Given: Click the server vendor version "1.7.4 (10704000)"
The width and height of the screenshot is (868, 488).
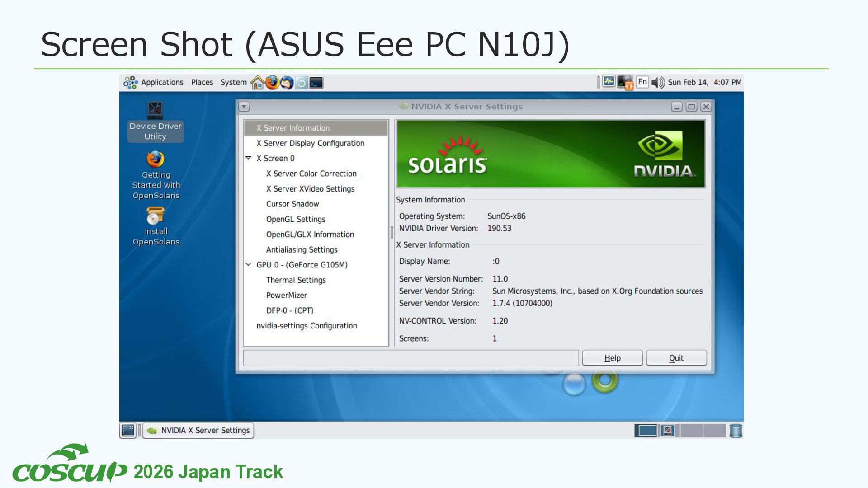Looking at the screenshot, I should click(x=522, y=303).
